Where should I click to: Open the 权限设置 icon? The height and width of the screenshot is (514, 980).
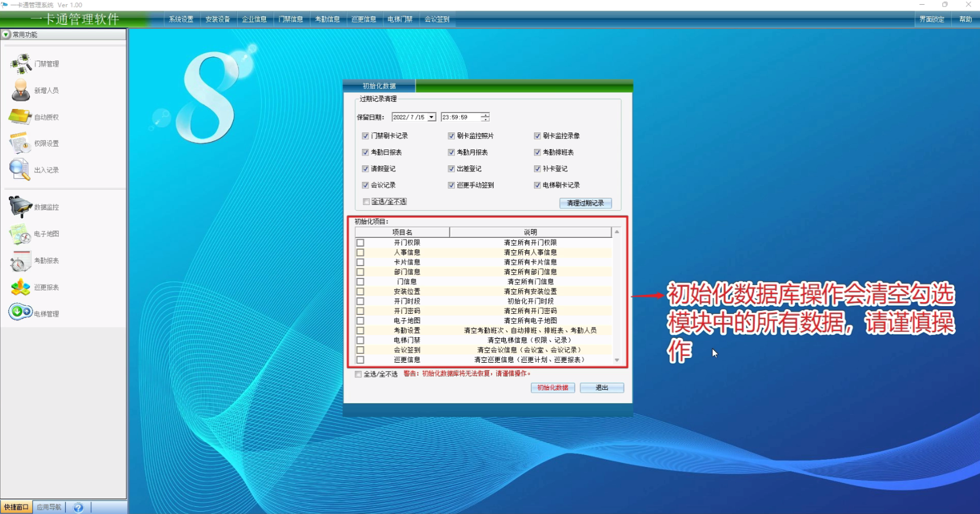pos(20,143)
